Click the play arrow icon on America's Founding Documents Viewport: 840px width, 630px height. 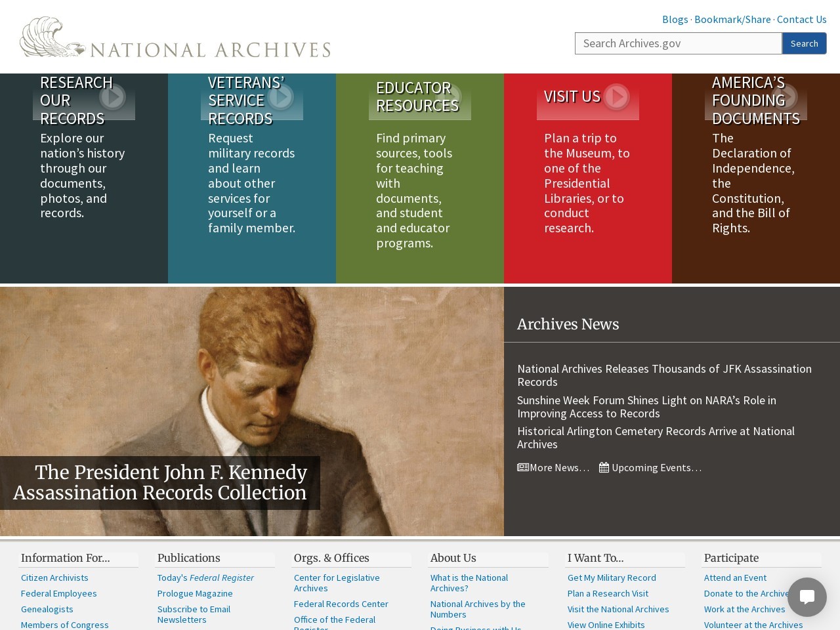tap(784, 96)
